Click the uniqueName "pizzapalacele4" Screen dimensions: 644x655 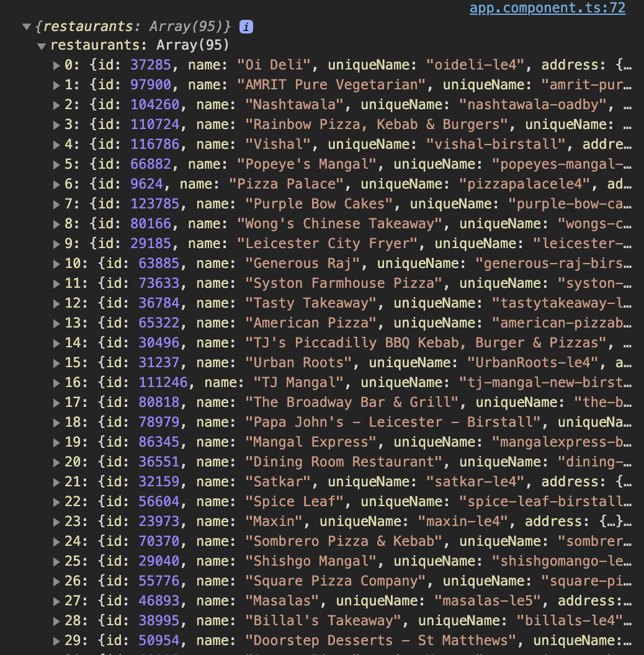tap(524, 184)
